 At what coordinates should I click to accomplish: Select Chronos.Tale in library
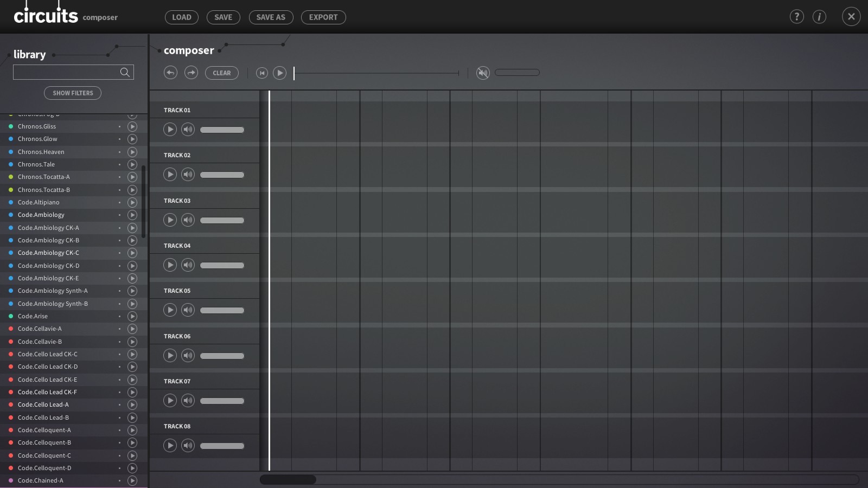(x=36, y=164)
